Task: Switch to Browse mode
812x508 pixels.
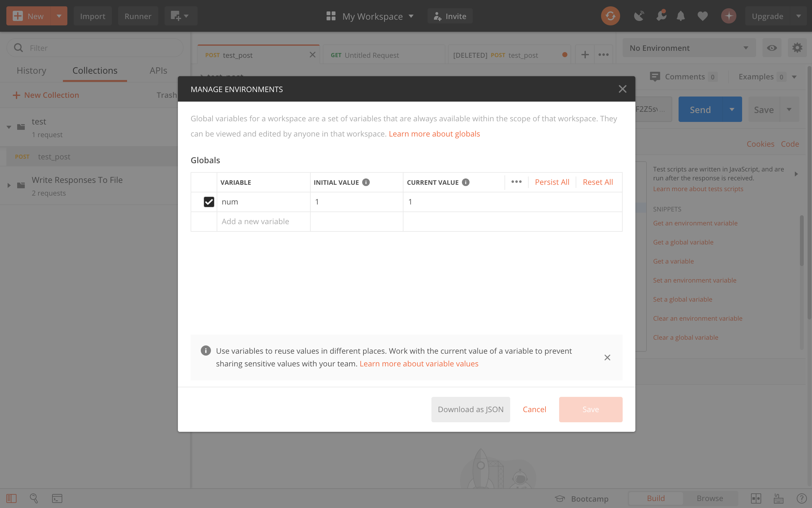Action: coord(709,498)
